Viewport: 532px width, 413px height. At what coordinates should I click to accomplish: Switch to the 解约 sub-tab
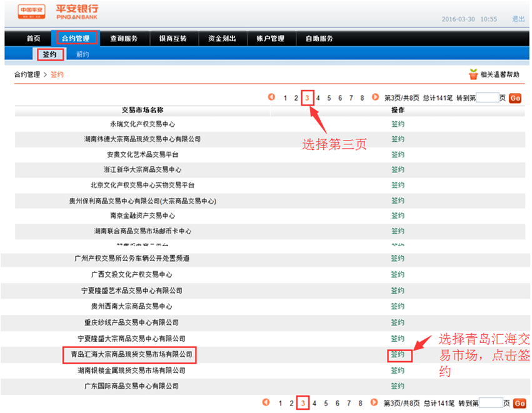pos(83,54)
